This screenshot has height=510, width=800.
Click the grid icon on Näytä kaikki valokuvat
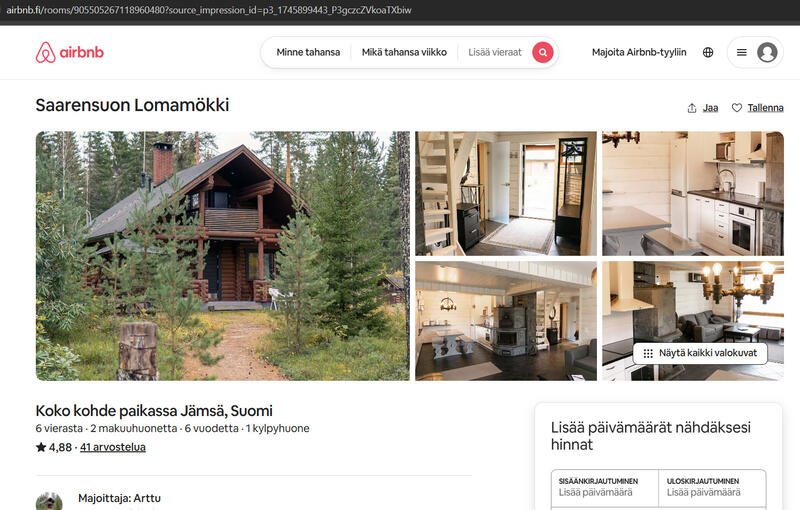point(648,353)
